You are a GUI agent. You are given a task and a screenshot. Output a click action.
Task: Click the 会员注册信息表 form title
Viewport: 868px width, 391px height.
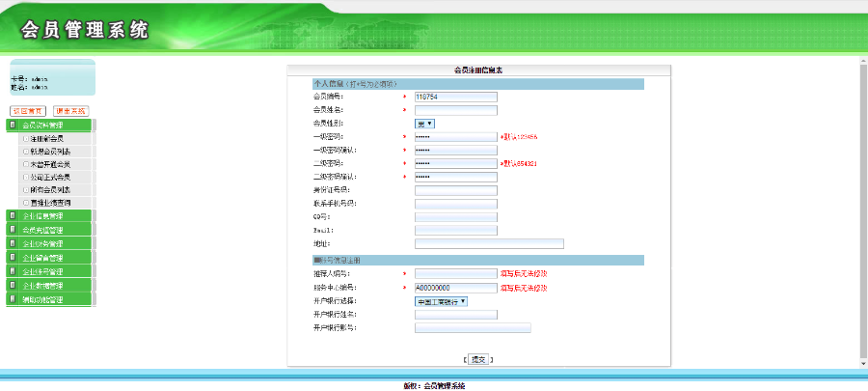tap(478, 70)
